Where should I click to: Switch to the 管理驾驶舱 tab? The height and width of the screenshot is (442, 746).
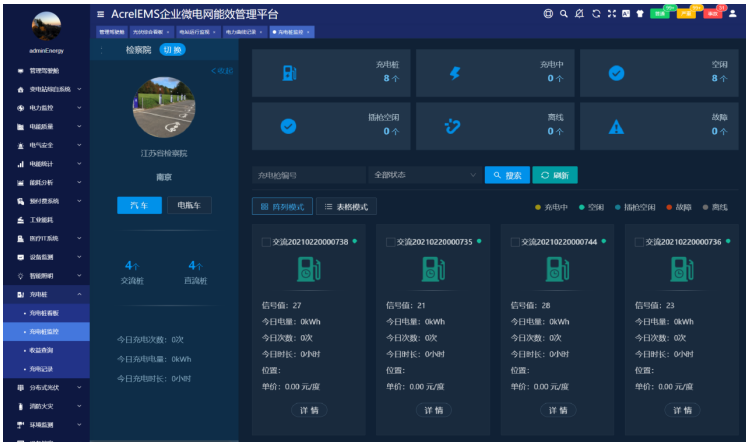(112, 32)
